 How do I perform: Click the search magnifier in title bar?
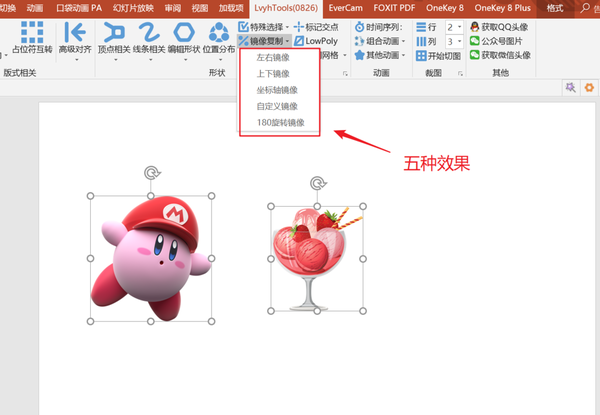point(585,8)
